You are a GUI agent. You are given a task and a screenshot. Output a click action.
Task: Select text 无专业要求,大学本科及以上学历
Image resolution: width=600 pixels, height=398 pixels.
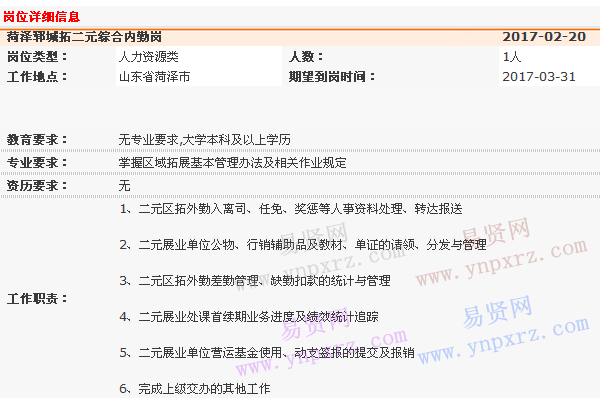(x=204, y=140)
